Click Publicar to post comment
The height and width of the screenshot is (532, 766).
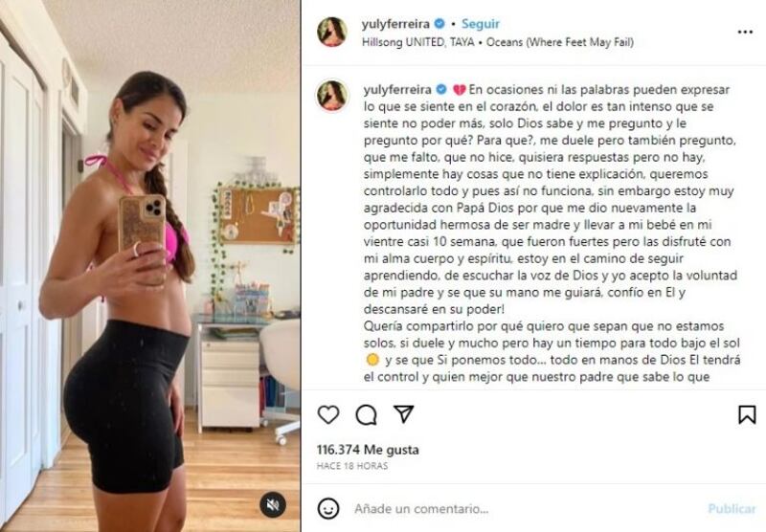732,509
